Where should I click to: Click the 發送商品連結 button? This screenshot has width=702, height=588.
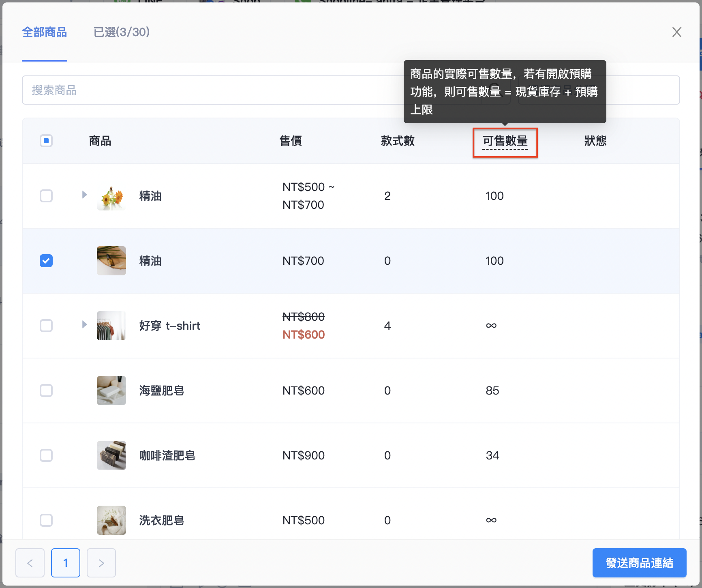(x=639, y=563)
